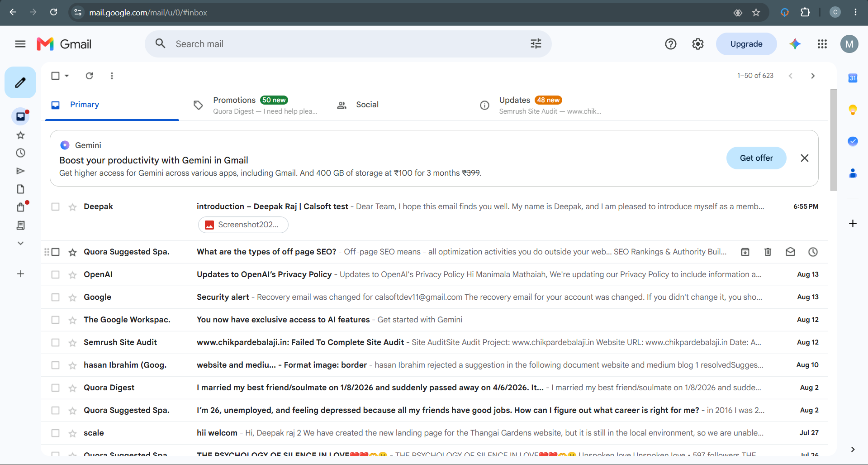The image size is (868, 465).
Task: Tick the checkbox for the off page SEO email
Action: [x=55, y=252]
